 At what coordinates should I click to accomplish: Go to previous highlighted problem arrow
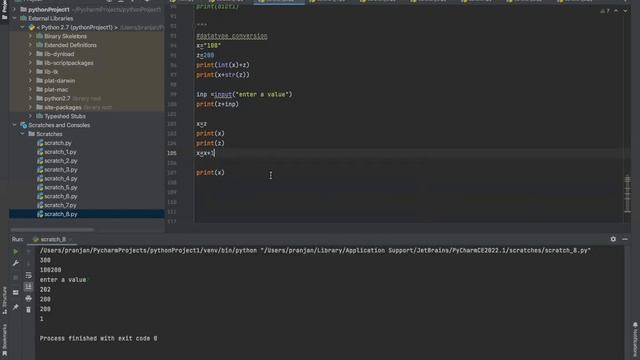click(616, 11)
